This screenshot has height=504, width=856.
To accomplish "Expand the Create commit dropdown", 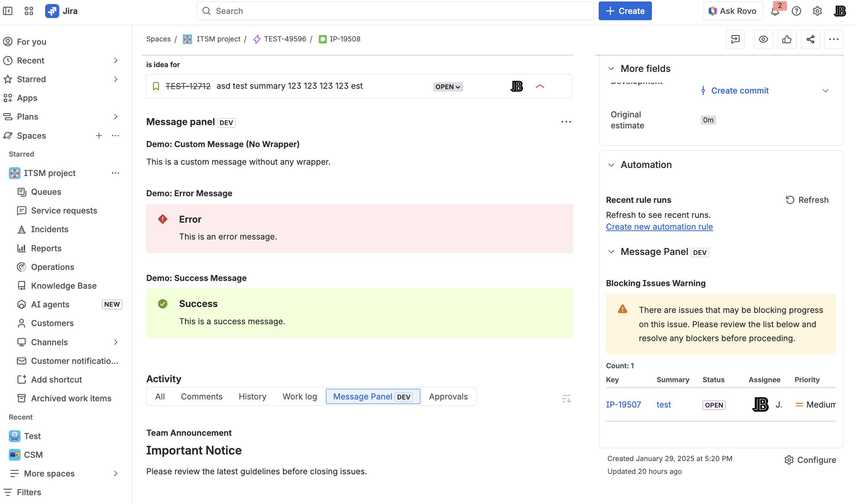I will 826,91.
